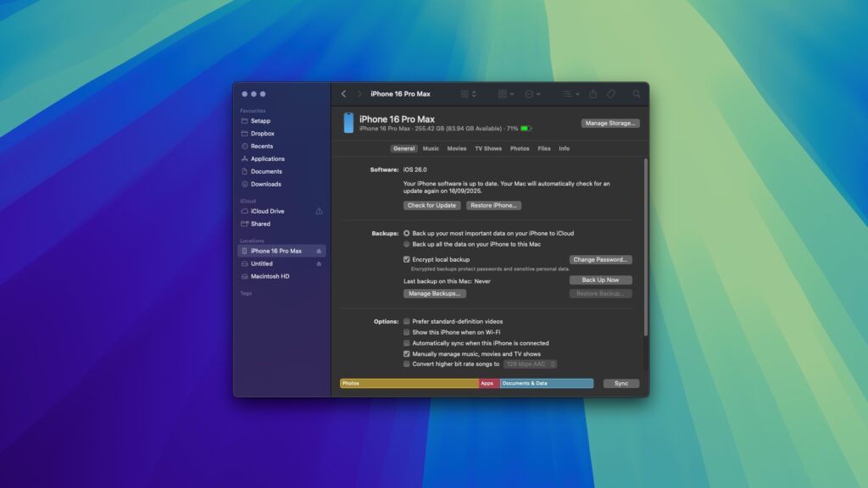The image size is (868, 488).
Task: Open Manage Backups dialog
Action: (435, 294)
